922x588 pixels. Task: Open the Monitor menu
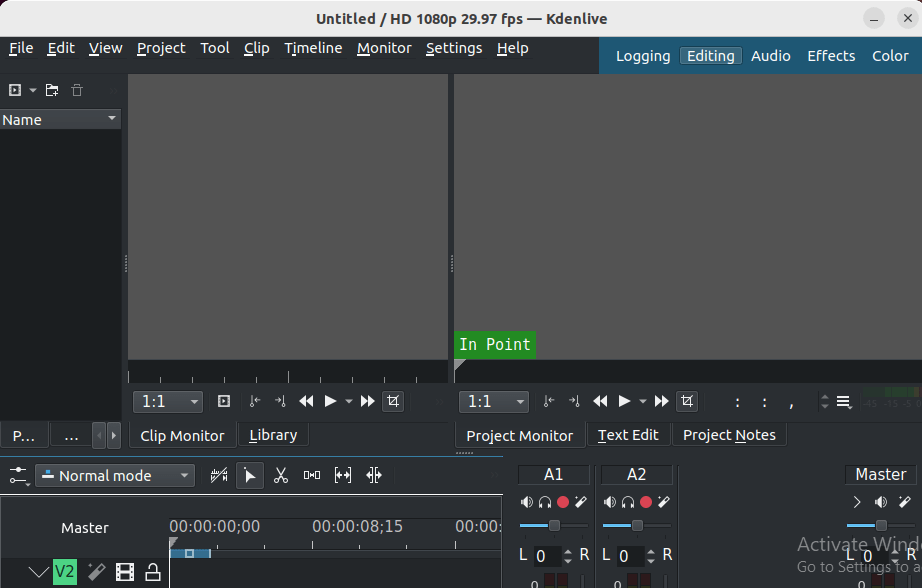pos(384,48)
